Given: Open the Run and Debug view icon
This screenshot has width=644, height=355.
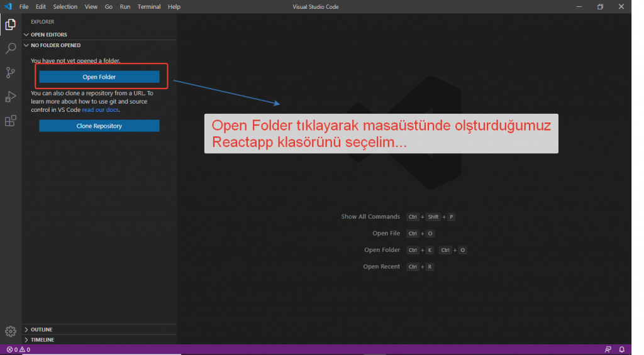Looking at the screenshot, I should tap(11, 97).
